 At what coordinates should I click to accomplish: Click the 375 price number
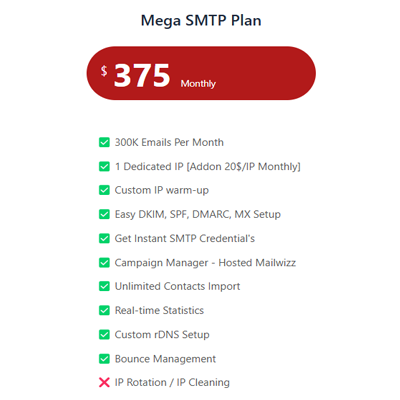point(142,76)
